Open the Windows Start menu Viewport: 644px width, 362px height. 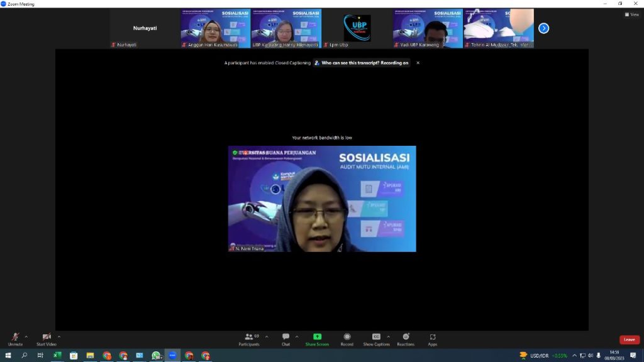tap(8, 356)
